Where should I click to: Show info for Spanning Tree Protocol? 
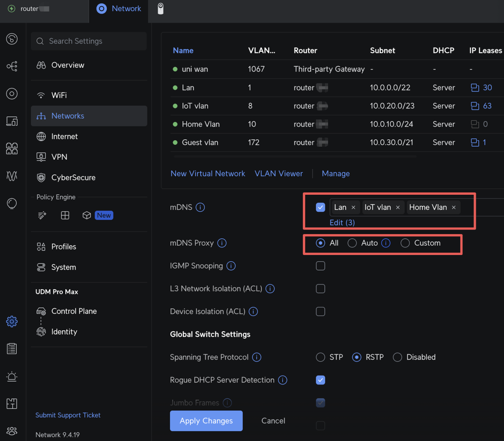[257, 357]
